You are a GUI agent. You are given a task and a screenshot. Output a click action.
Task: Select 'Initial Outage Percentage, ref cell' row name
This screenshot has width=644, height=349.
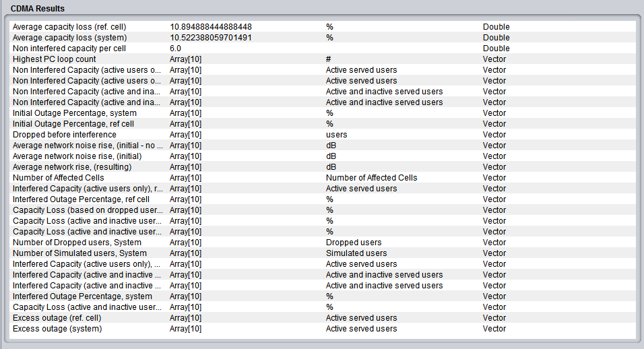coord(73,123)
